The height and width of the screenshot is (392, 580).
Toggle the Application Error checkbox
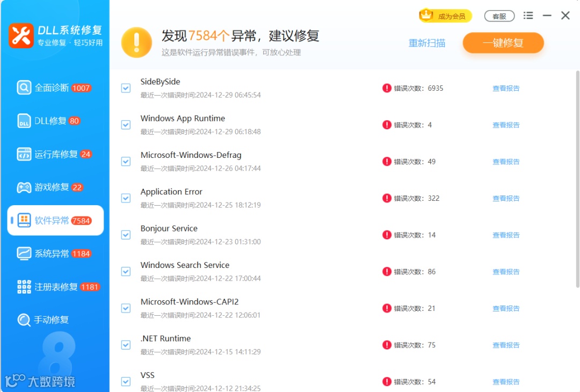point(126,198)
